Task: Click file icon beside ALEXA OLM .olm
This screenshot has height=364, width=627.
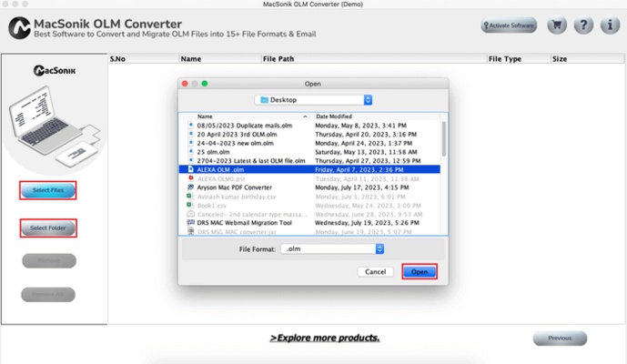Action: click(x=191, y=169)
